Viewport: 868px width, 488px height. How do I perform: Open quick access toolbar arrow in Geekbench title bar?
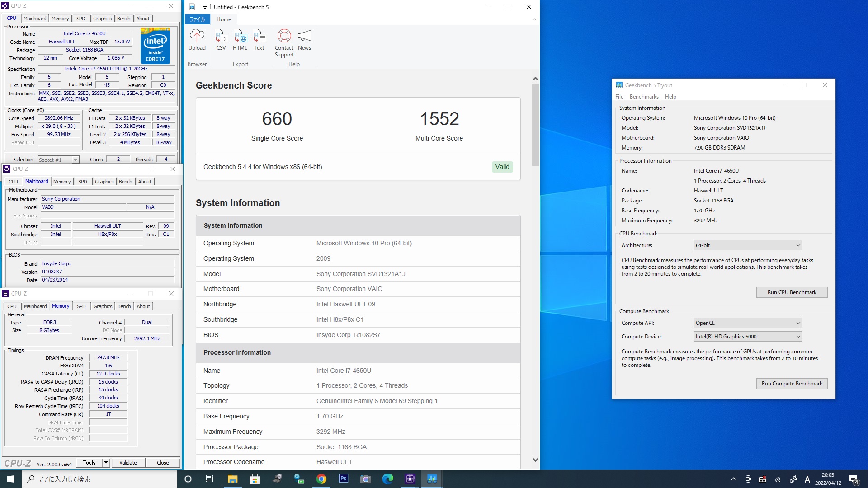point(205,7)
